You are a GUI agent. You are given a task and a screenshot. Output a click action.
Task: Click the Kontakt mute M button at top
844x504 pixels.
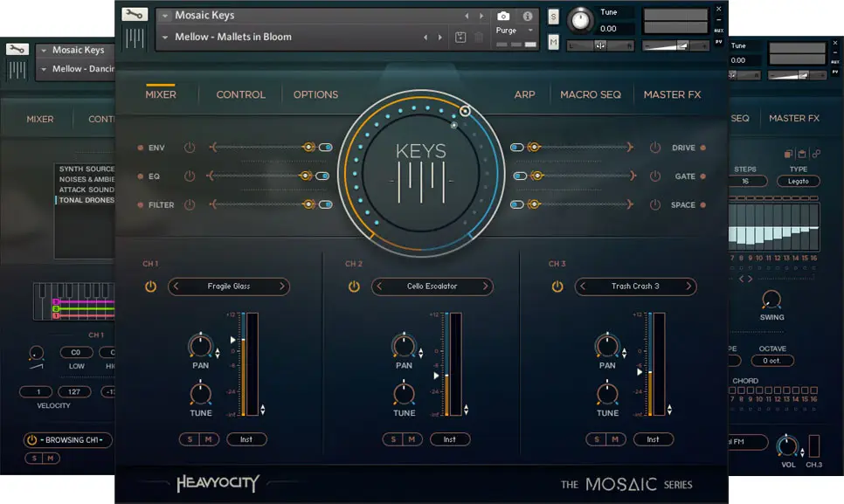pos(553,42)
